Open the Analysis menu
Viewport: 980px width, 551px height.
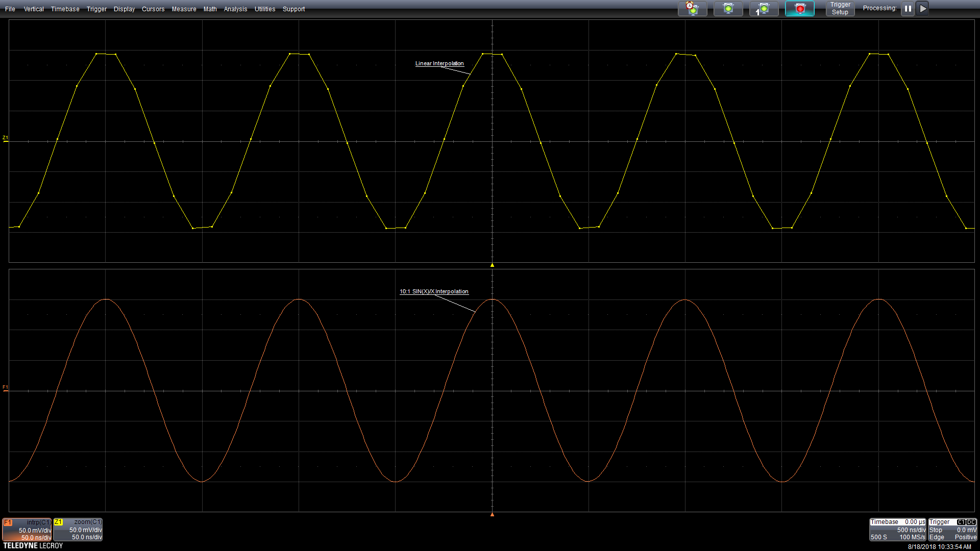235,9
